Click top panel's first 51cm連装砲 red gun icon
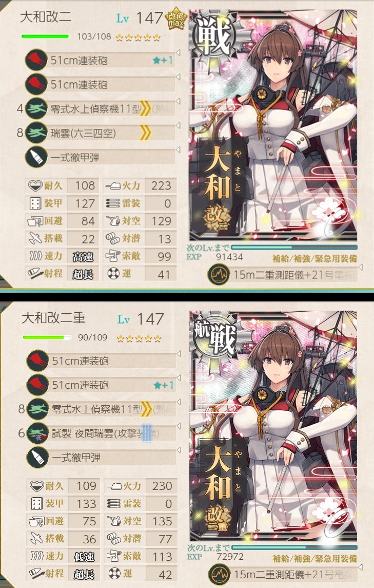 click(x=36, y=60)
